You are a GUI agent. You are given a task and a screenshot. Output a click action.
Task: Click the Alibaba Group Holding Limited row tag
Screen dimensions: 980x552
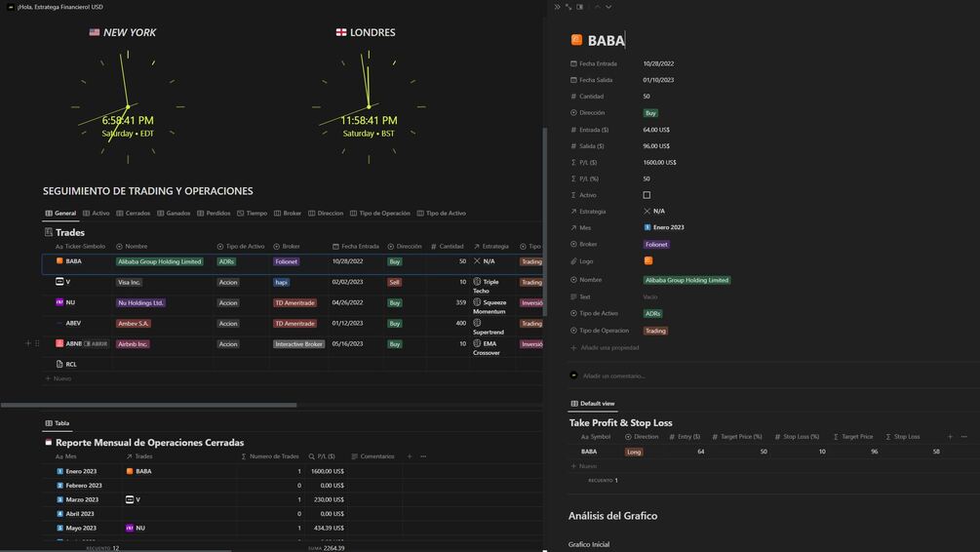click(159, 262)
